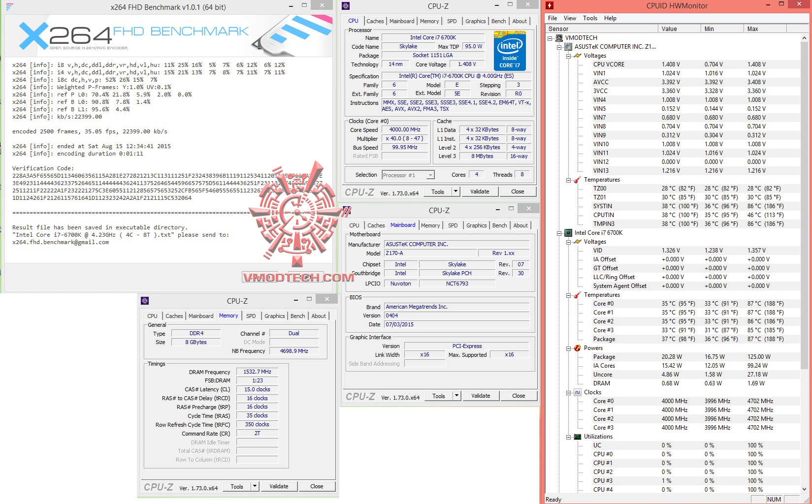Click the CPU-Z icon in the Memory window title bar
Viewport: 812px width, 504px height.
coord(145,301)
